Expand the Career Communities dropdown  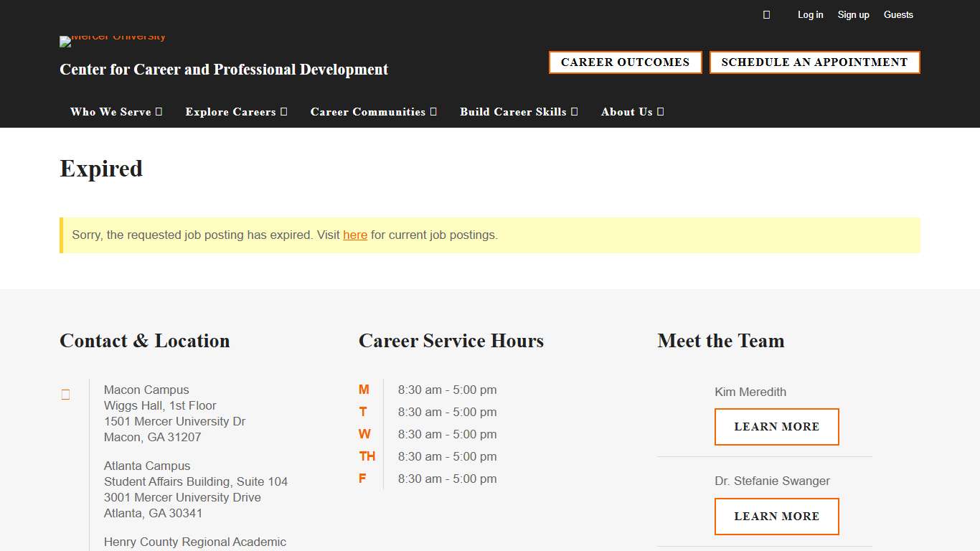[x=373, y=112]
